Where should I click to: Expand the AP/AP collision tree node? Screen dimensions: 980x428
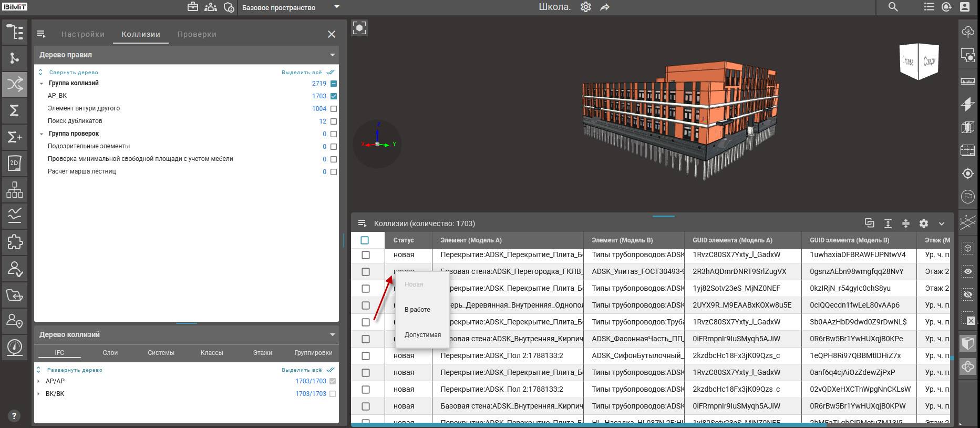click(38, 381)
